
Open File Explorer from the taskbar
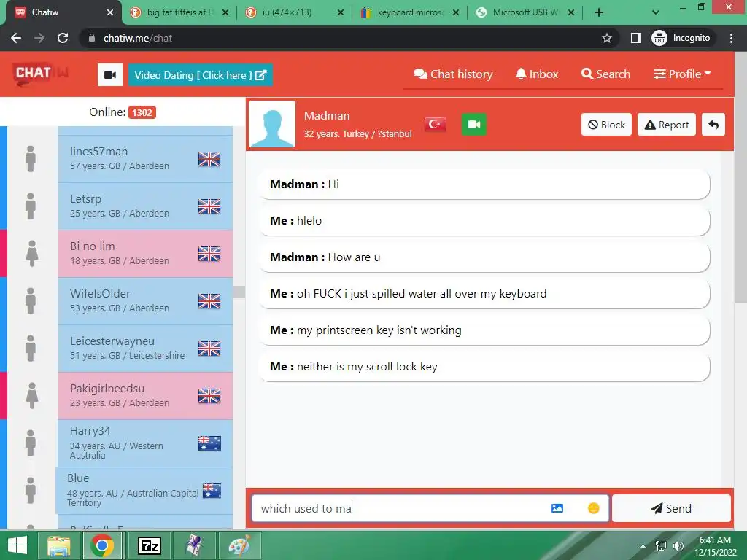58,545
